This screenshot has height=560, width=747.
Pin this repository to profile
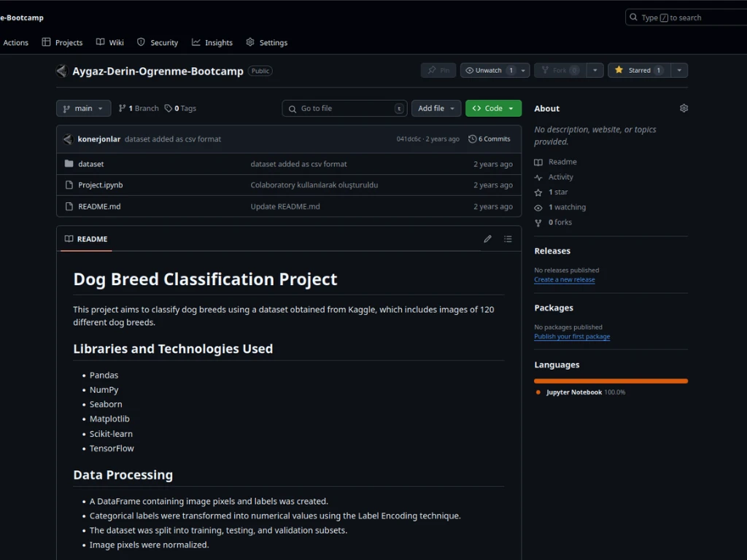coord(438,71)
